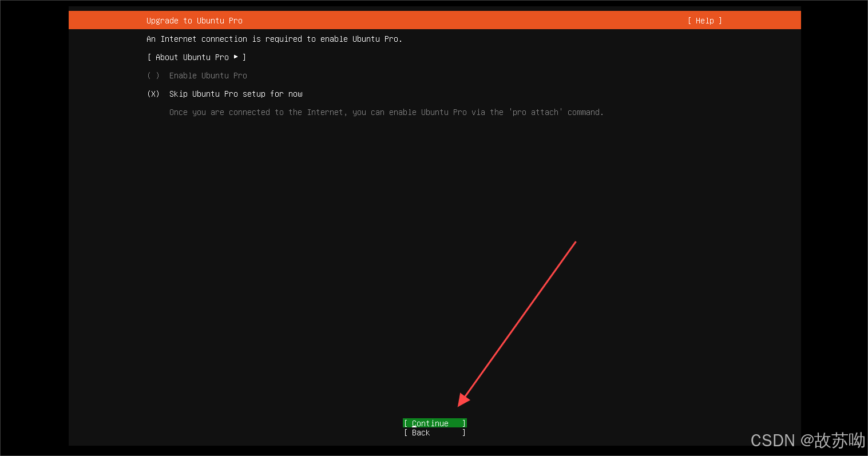Select the Enable Ubuntu Pro radio option
868x456 pixels.
(x=197, y=76)
